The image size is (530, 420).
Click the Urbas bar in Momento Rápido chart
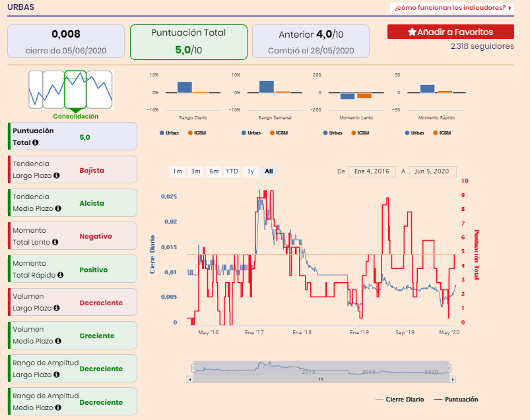point(427,89)
